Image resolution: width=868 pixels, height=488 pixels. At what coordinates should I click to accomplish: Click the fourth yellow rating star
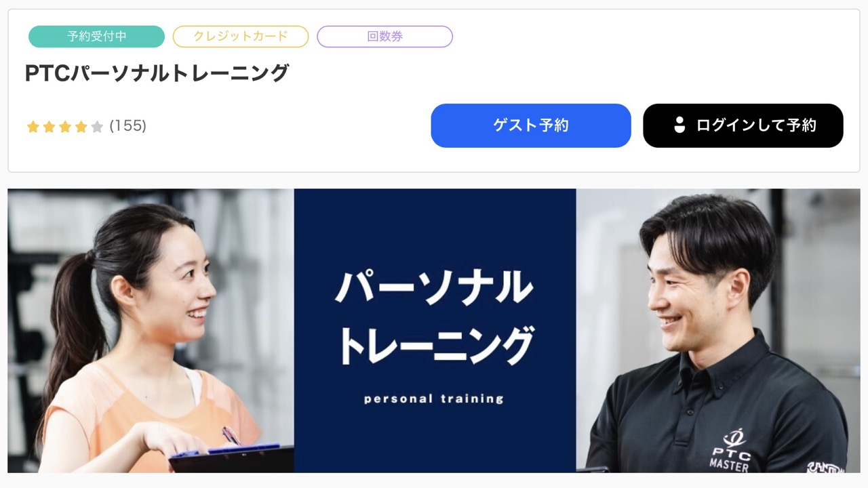81,127
